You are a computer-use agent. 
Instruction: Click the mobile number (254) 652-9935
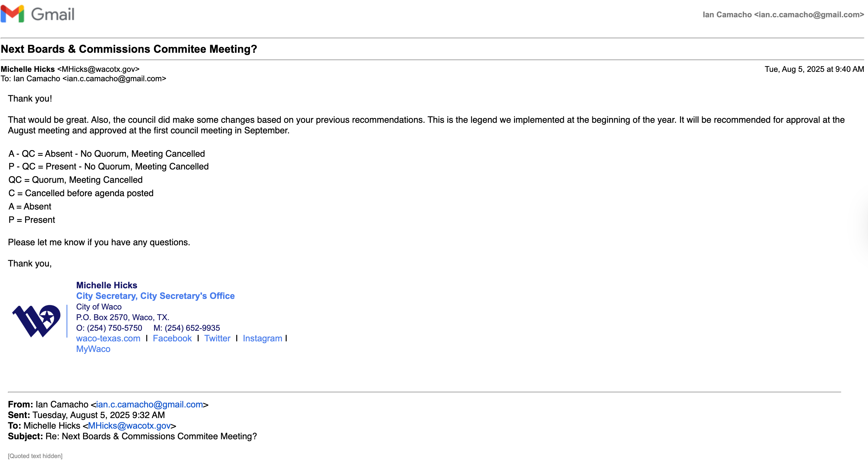click(192, 328)
